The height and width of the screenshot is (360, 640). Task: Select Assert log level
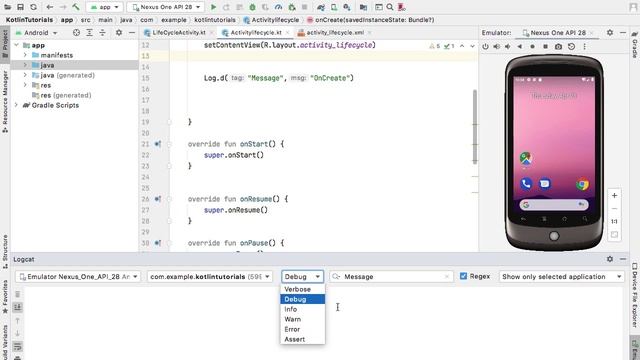302,339
